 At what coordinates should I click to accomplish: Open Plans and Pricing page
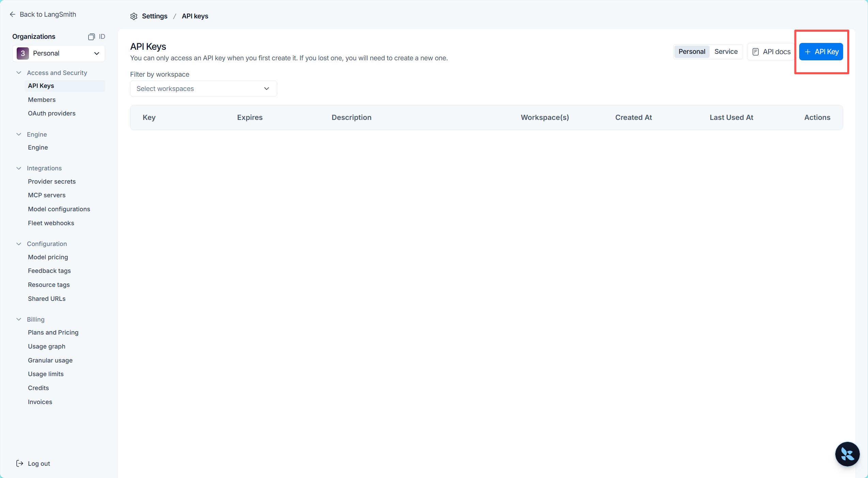point(53,333)
